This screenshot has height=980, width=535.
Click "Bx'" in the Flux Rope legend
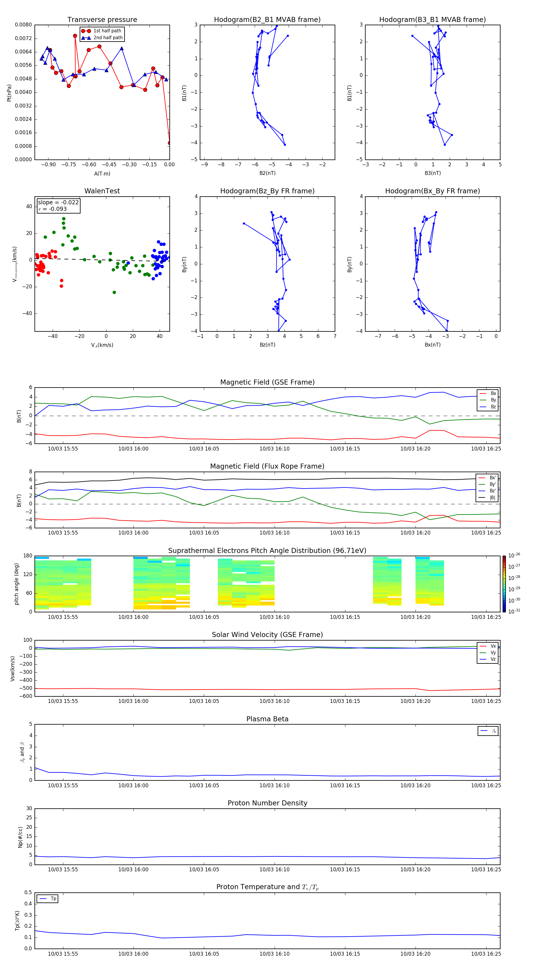pos(493,478)
